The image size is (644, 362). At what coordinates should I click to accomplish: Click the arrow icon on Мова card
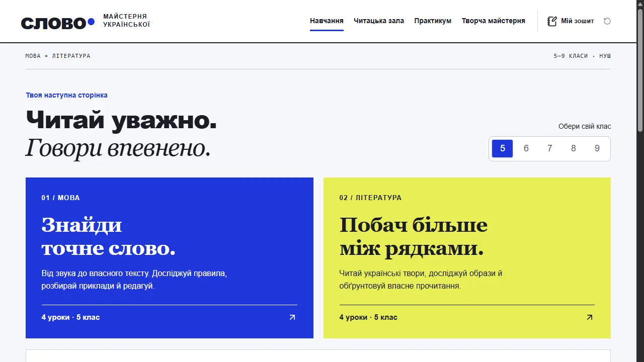click(292, 317)
